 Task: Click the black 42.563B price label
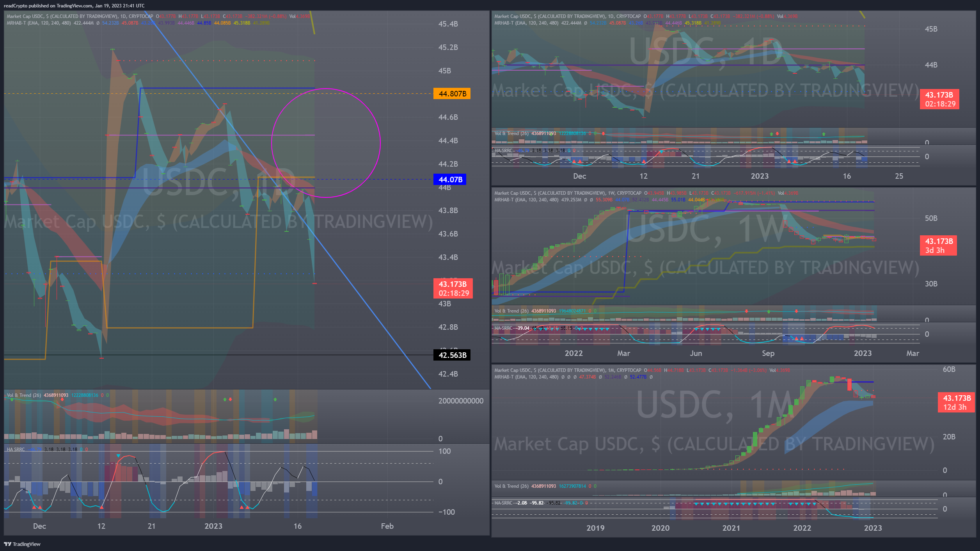452,355
